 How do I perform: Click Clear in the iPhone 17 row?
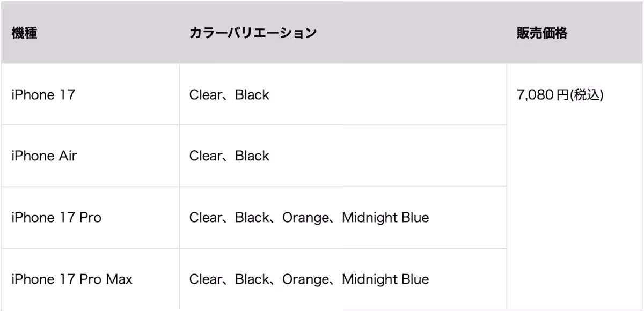[203, 95]
